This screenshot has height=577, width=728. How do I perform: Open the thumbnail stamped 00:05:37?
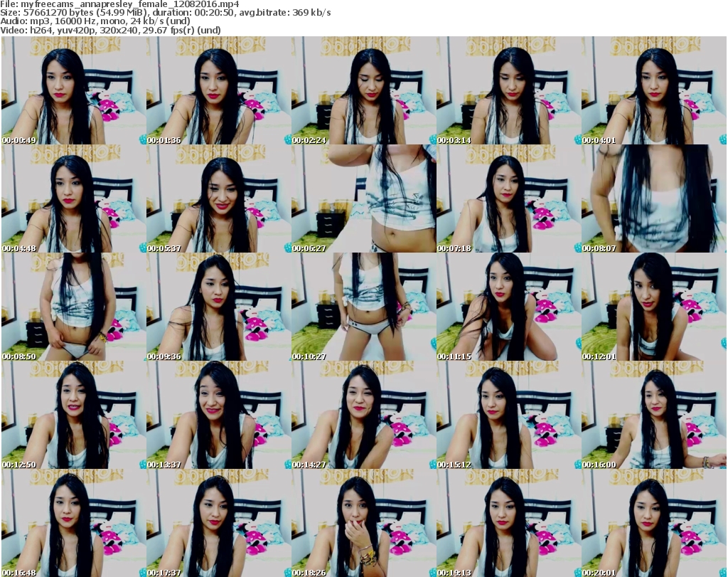219,198
